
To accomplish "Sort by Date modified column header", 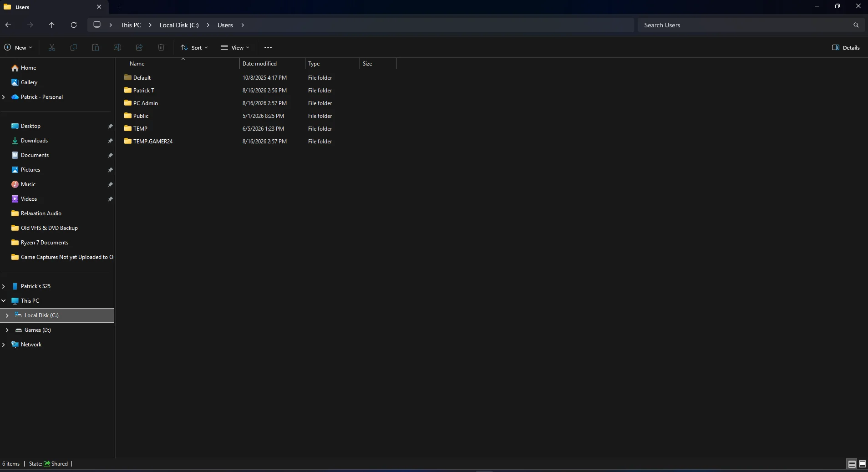I will (x=272, y=64).
